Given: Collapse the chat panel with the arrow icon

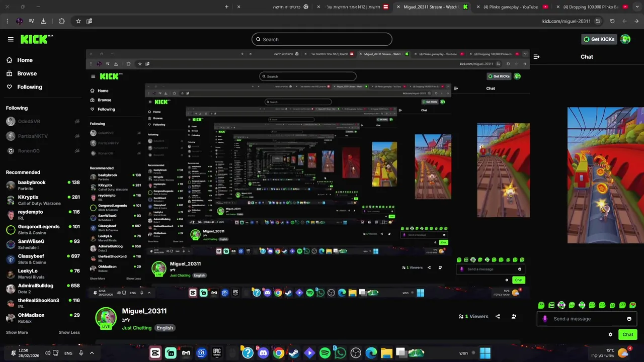Looking at the screenshot, I should click(536, 57).
